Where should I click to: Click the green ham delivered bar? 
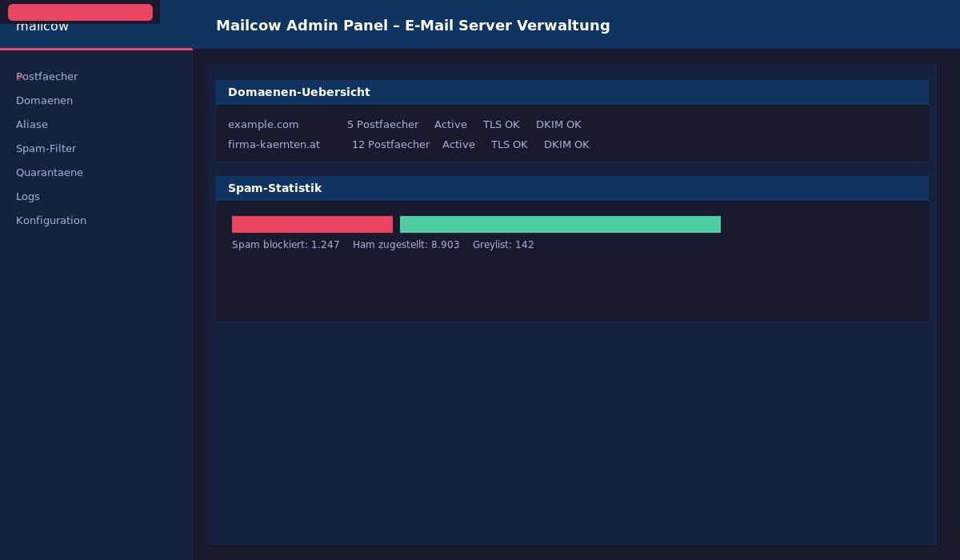pyautogui.click(x=560, y=224)
